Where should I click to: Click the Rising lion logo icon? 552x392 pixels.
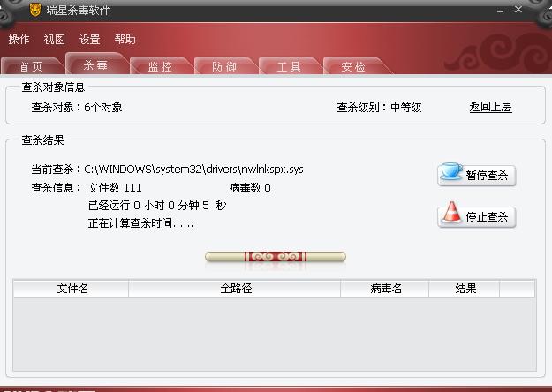coord(35,10)
